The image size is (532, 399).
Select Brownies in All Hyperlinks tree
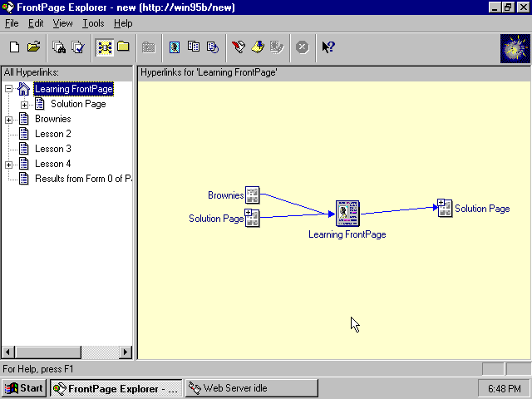[53, 119]
